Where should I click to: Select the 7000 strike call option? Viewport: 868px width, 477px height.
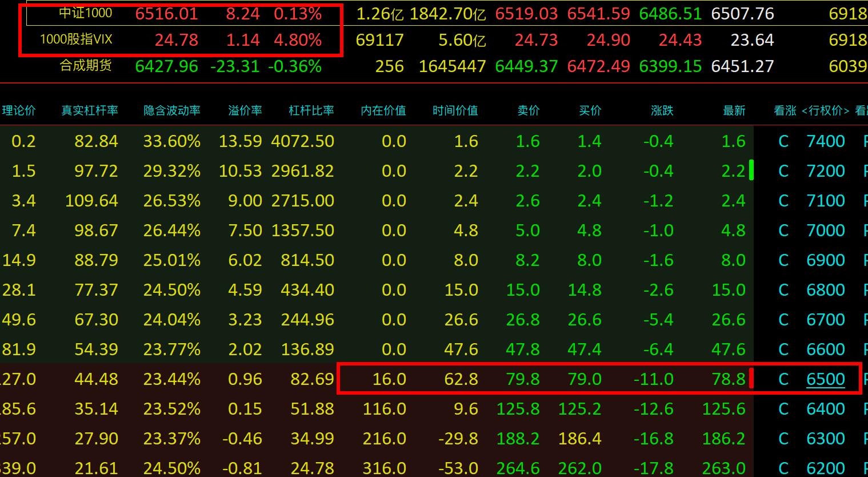click(783, 230)
